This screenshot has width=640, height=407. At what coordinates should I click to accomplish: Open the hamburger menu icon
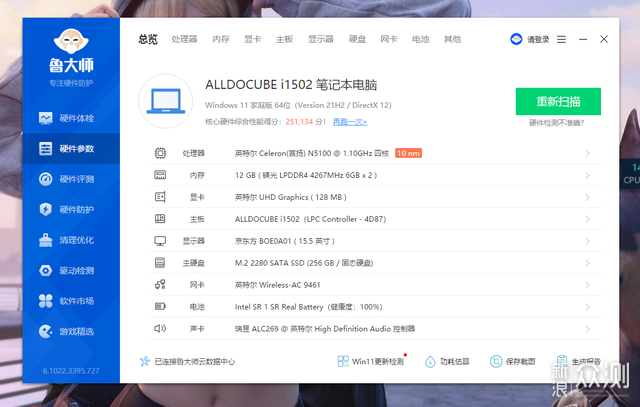pos(562,39)
